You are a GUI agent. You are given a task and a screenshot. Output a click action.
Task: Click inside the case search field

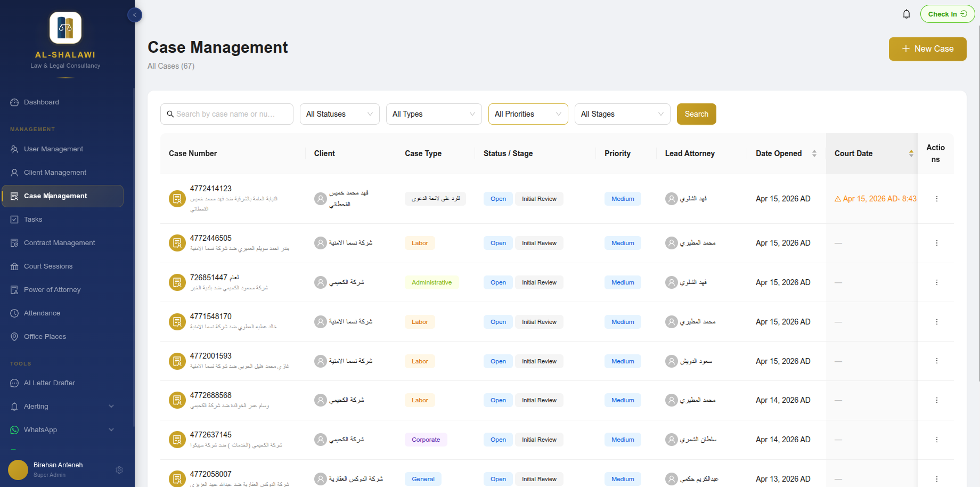click(226, 113)
